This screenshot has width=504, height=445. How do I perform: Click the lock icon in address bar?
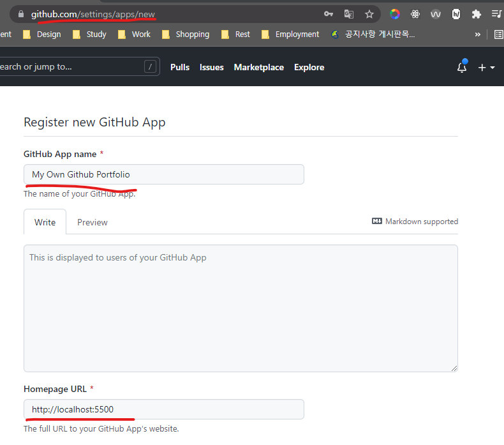(21, 14)
